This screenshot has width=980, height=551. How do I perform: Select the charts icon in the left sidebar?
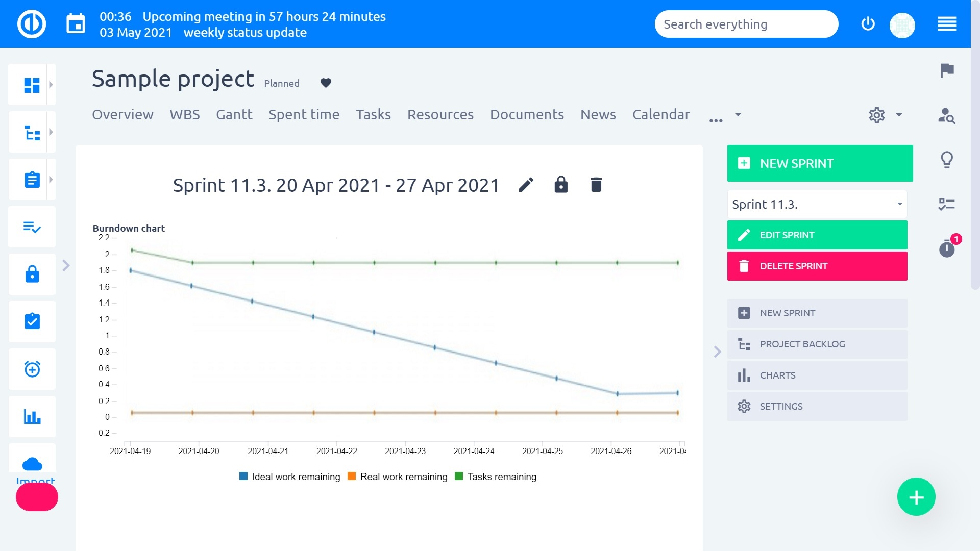(x=32, y=416)
